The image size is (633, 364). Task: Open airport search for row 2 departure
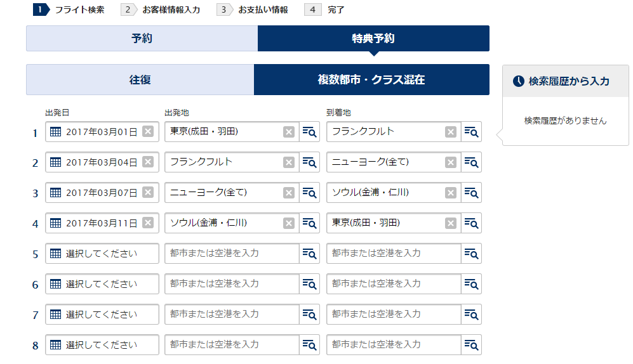pos(309,162)
